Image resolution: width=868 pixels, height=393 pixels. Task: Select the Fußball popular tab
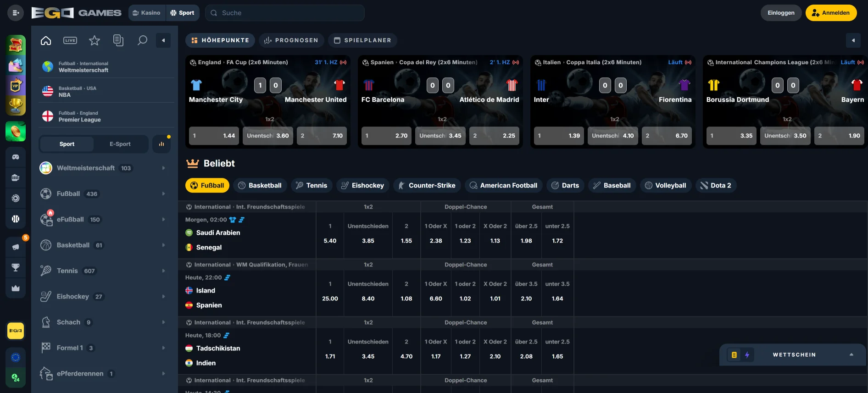(x=207, y=185)
